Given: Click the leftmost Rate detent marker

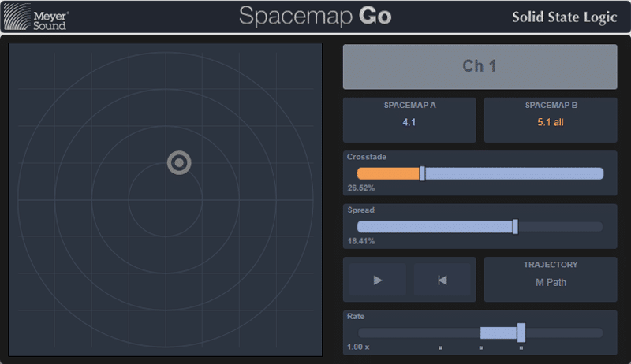Looking at the screenshot, I should (440, 347).
